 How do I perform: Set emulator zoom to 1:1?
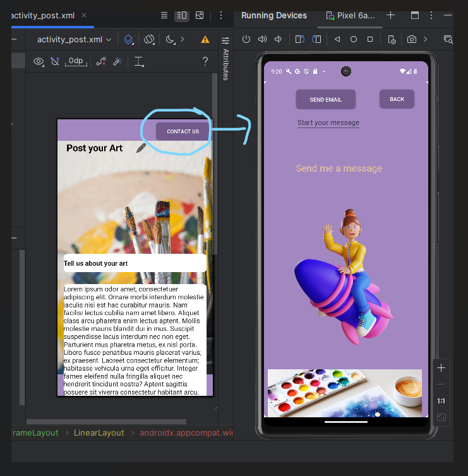441,401
